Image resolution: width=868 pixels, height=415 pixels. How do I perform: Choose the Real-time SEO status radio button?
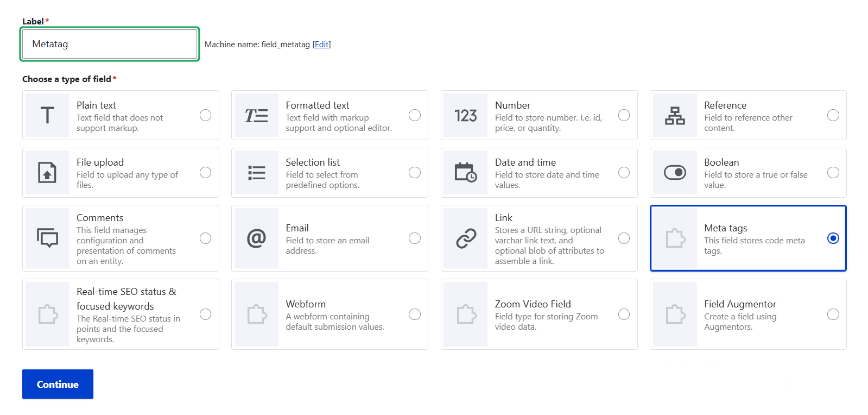click(x=205, y=314)
